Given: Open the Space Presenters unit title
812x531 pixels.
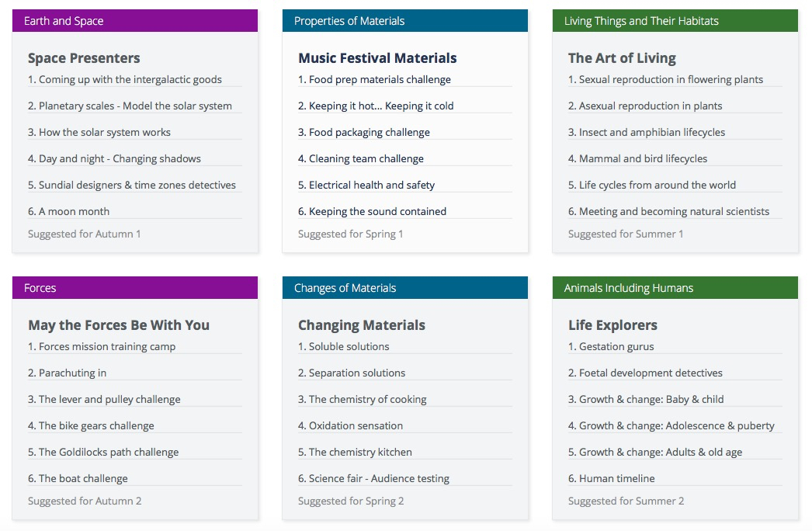Looking at the screenshot, I should click(84, 58).
